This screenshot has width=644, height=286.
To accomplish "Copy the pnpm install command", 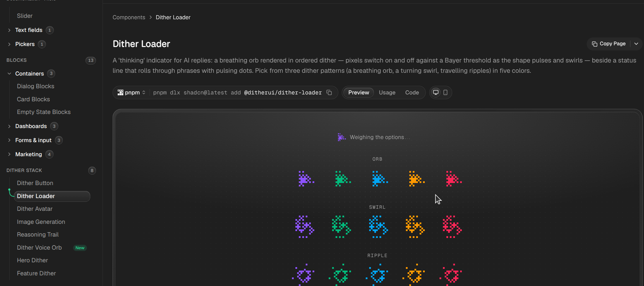I will (329, 92).
